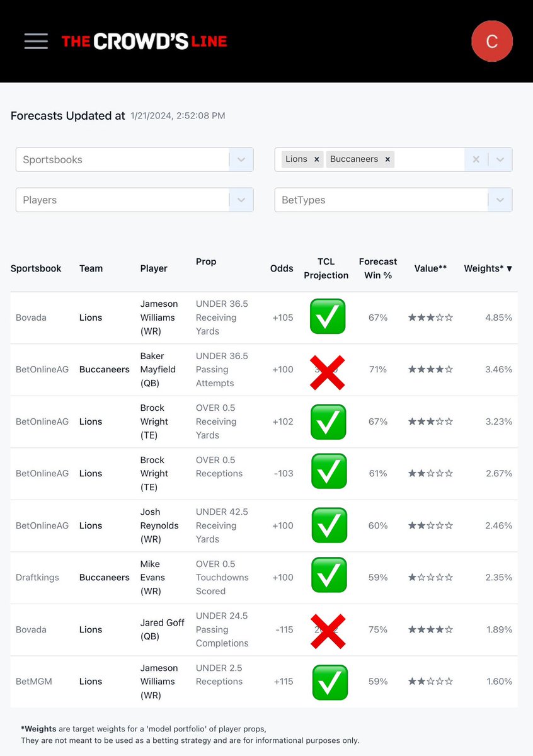This screenshot has height=756, width=533.
Task: Open the hamburger navigation menu
Action: coord(36,41)
